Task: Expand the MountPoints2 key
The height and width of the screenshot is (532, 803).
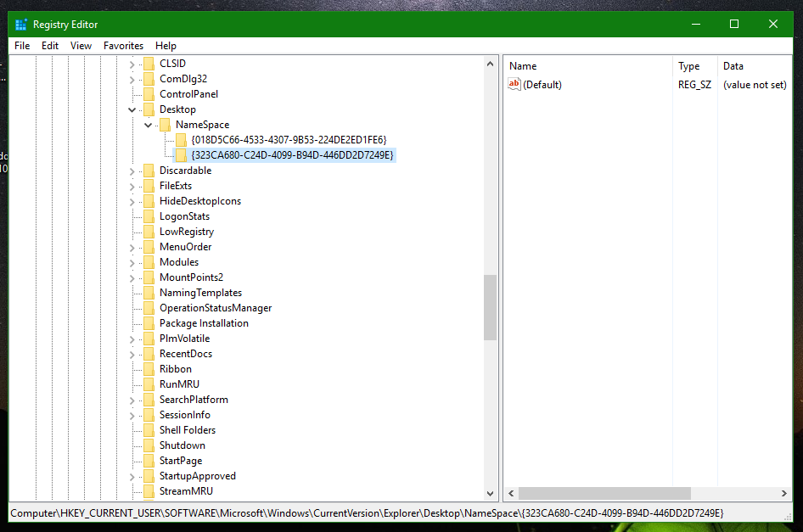Action: 132,277
